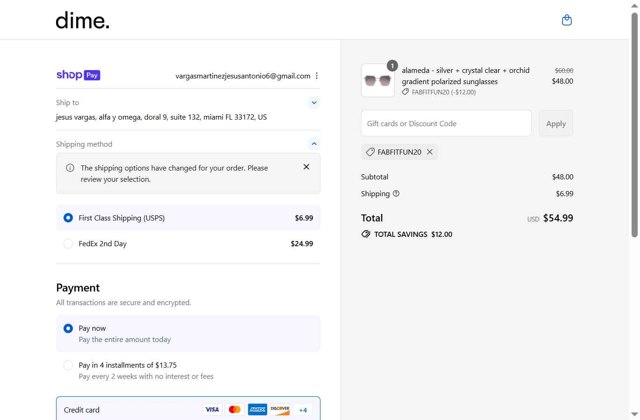
Task: Click the $54.99 total amount
Action: click(558, 218)
